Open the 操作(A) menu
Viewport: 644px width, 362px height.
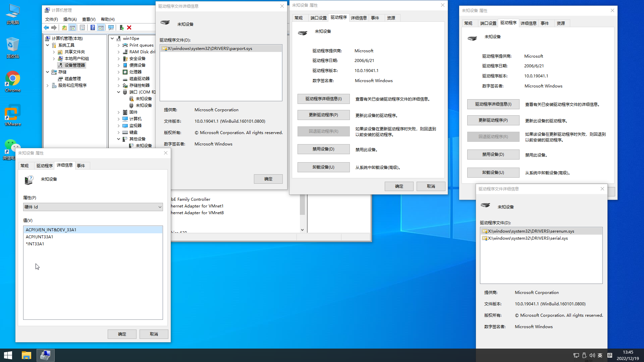pyautogui.click(x=70, y=19)
